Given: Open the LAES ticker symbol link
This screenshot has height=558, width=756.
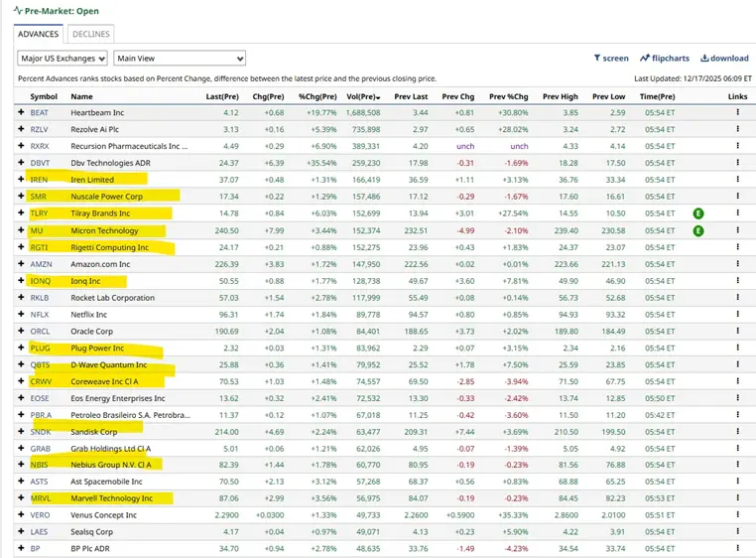Looking at the screenshot, I should click(x=39, y=531).
